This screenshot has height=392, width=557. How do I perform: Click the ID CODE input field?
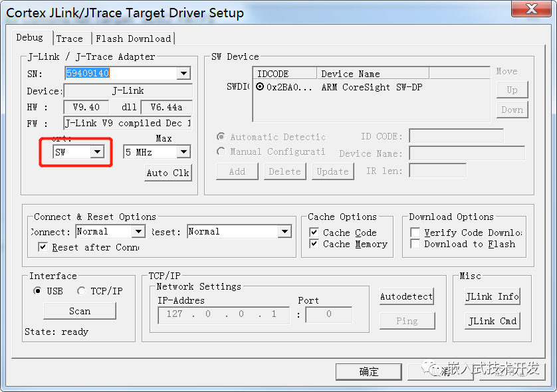[456, 136]
